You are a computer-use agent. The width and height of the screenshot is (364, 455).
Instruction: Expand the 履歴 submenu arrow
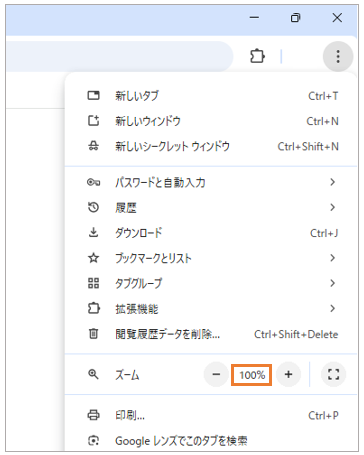pos(332,207)
